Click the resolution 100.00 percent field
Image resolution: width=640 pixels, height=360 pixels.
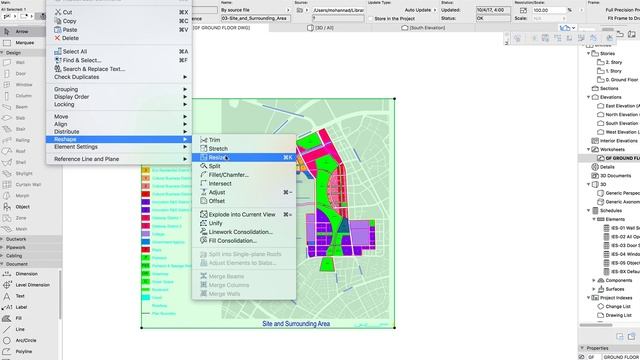549,10
